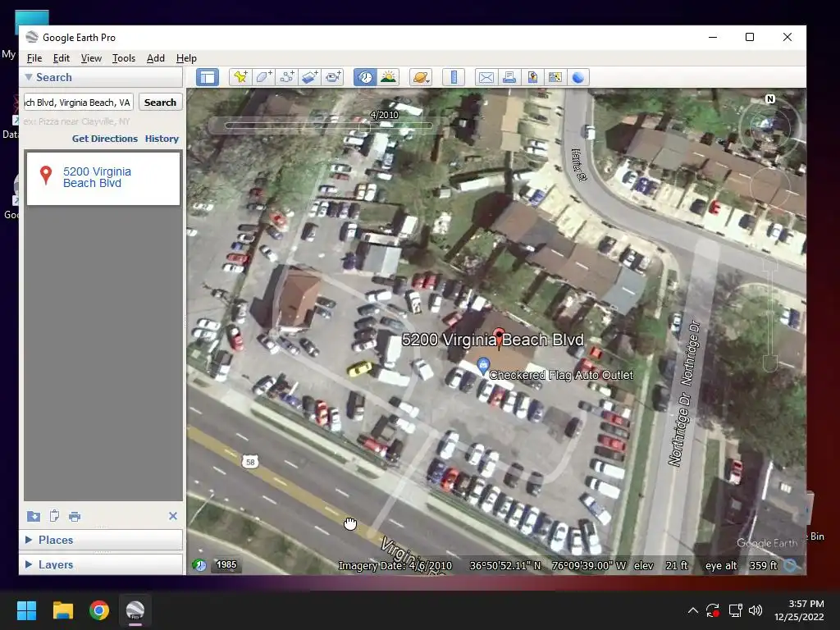Open Google Chrome from the taskbar
The width and height of the screenshot is (840, 630).
pos(99,610)
